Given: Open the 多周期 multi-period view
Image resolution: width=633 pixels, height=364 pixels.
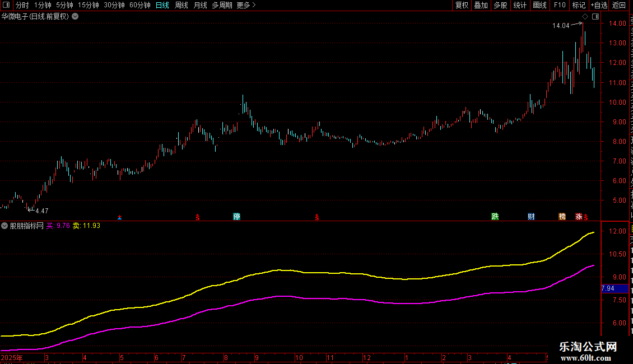Looking at the screenshot, I should [222, 5].
